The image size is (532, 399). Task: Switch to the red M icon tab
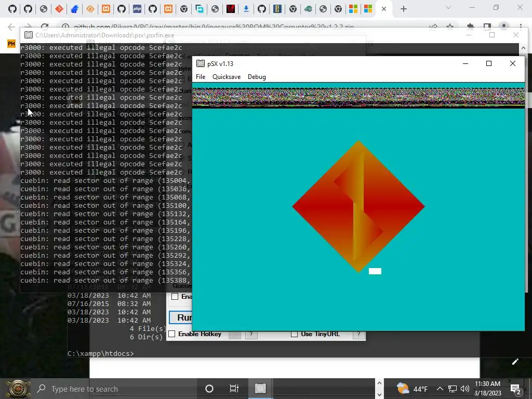coord(231,9)
